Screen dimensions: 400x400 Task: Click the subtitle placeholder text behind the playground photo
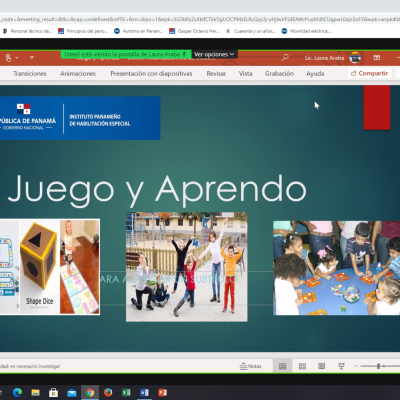pyautogui.click(x=168, y=279)
